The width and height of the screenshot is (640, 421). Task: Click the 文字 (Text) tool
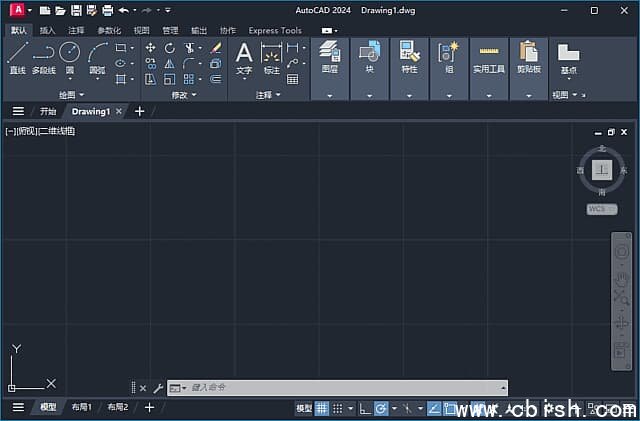coord(244,58)
